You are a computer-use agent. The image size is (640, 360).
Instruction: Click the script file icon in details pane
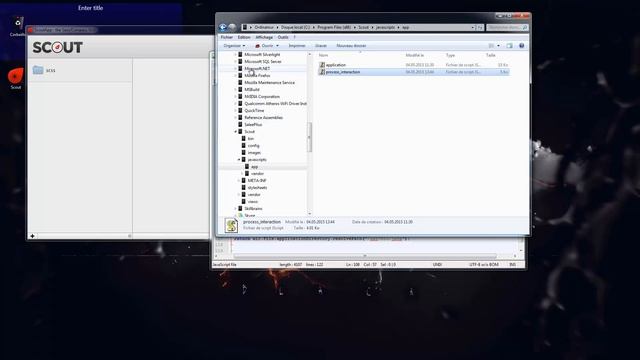(231, 225)
